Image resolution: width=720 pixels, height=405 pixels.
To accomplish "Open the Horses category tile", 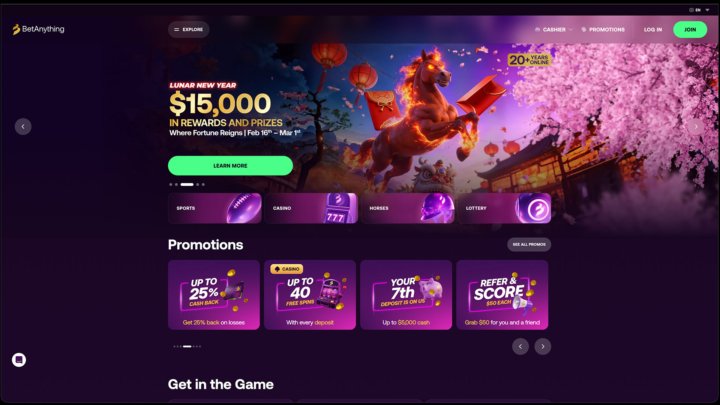I will (x=407, y=208).
